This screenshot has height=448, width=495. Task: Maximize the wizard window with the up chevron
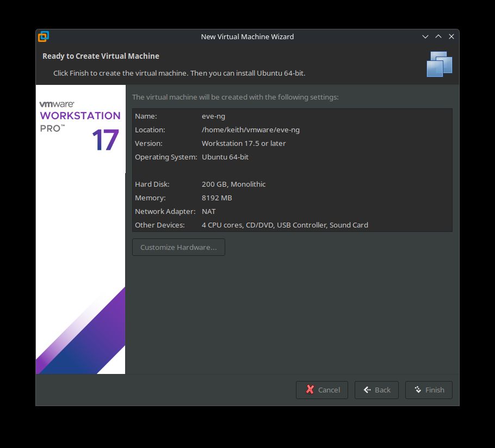click(438, 36)
